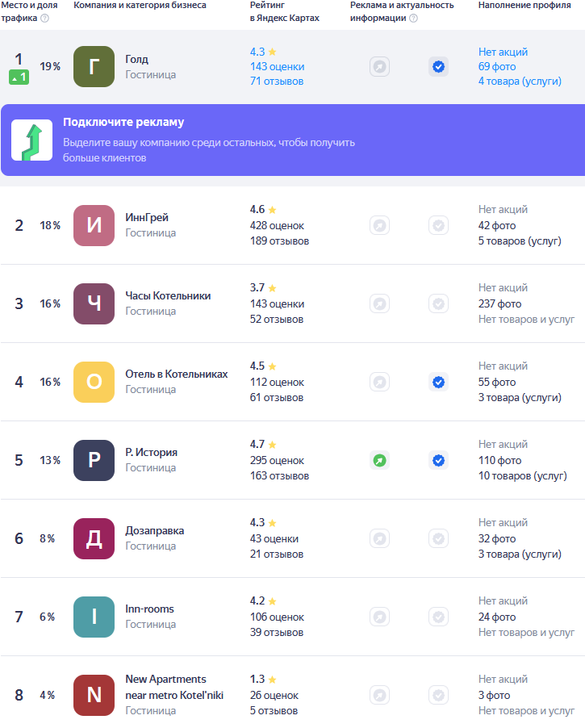
Task: Click the green arrow icon in advertising banner
Action: (31, 140)
